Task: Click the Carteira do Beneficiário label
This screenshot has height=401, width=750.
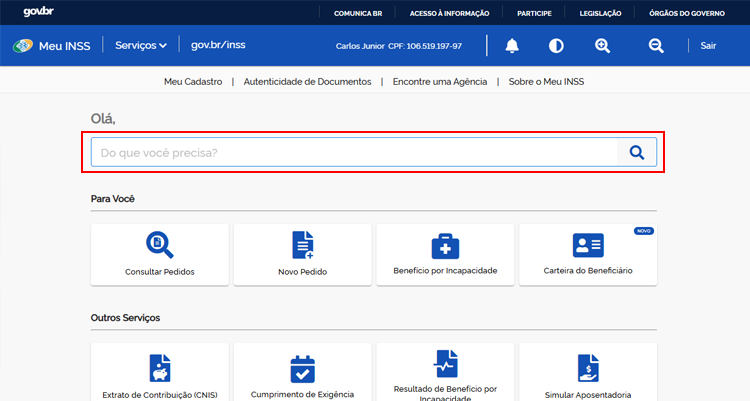Action: 588,271
